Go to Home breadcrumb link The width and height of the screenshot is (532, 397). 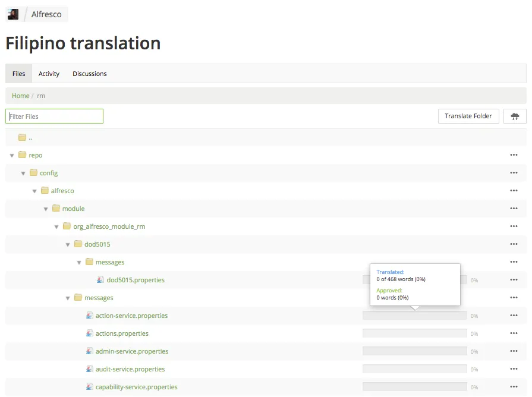pyautogui.click(x=20, y=96)
